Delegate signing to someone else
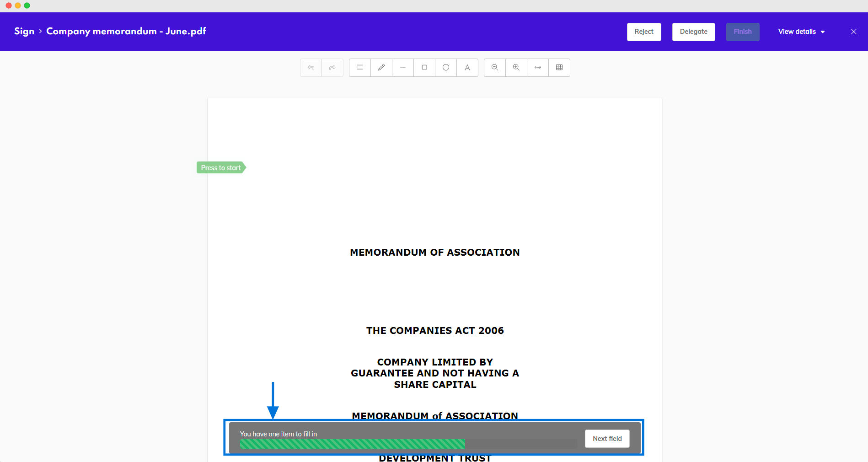 (x=693, y=32)
